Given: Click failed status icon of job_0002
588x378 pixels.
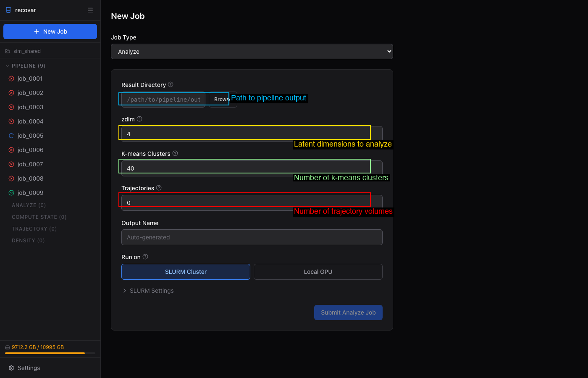Looking at the screenshot, I should 11,93.
